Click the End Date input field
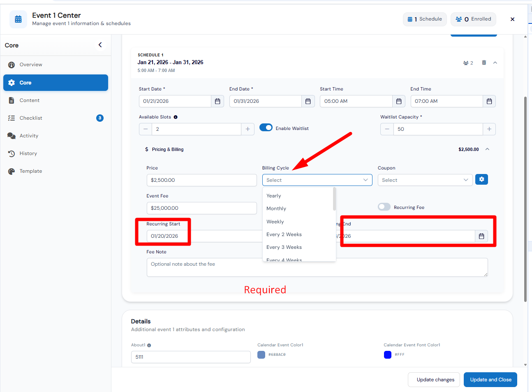This screenshot has height=392, width=532. click(266, 101)
